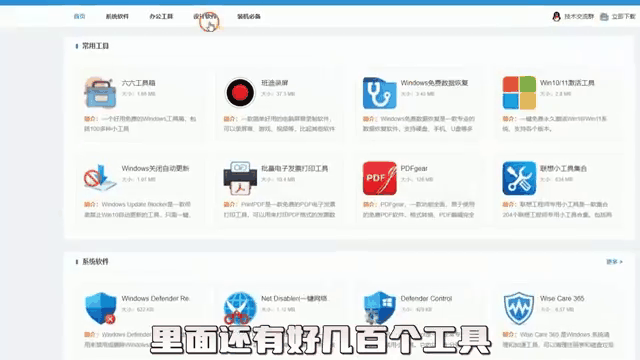640x360 pixels.
Task: Open the 六六工具箱 toolbox icon
Action: click(100, 93)
